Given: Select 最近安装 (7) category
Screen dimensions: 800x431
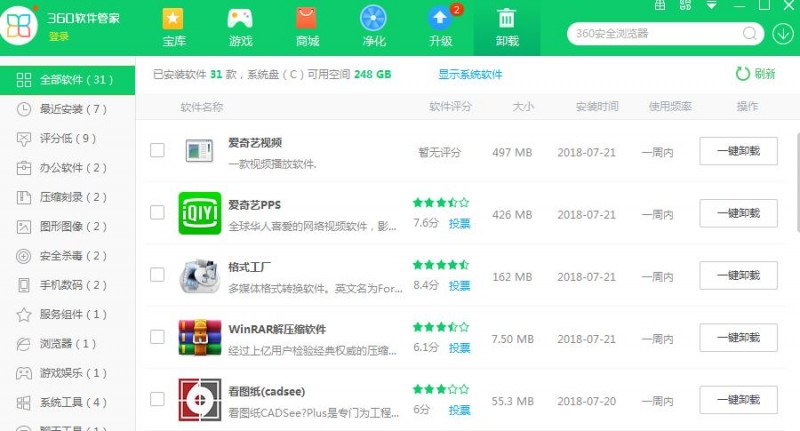Looking at the screenshot, I should coord(67,109).
